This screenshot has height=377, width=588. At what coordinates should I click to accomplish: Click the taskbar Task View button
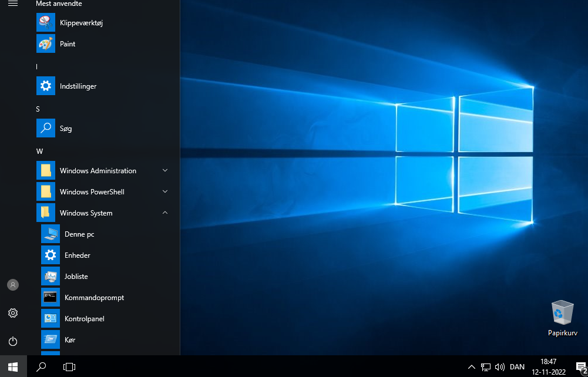(69, 367)
